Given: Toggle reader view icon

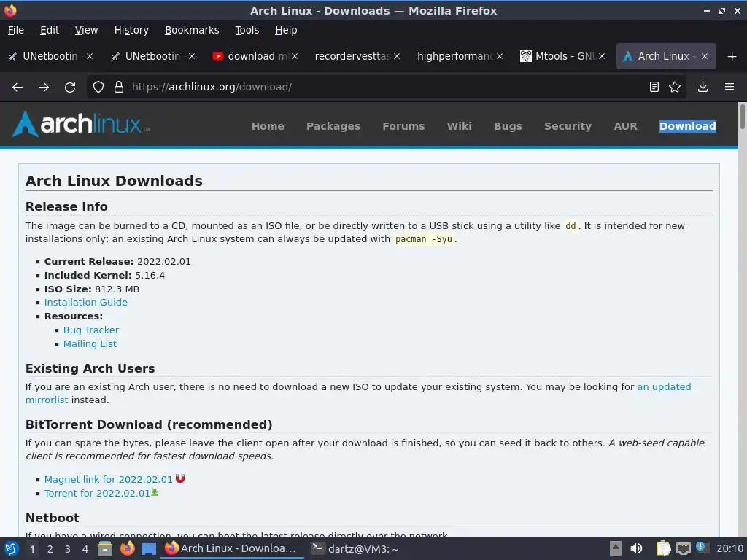Looking at the screenshot, I should click(654, 87).
